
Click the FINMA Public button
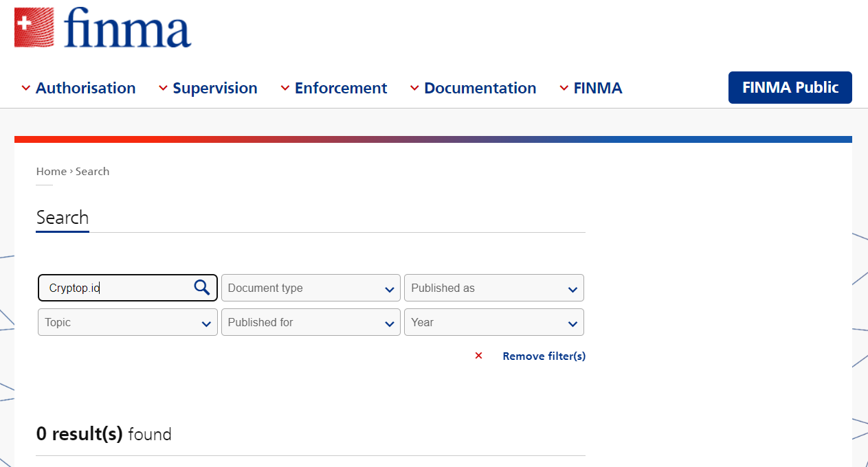(790, 87)
